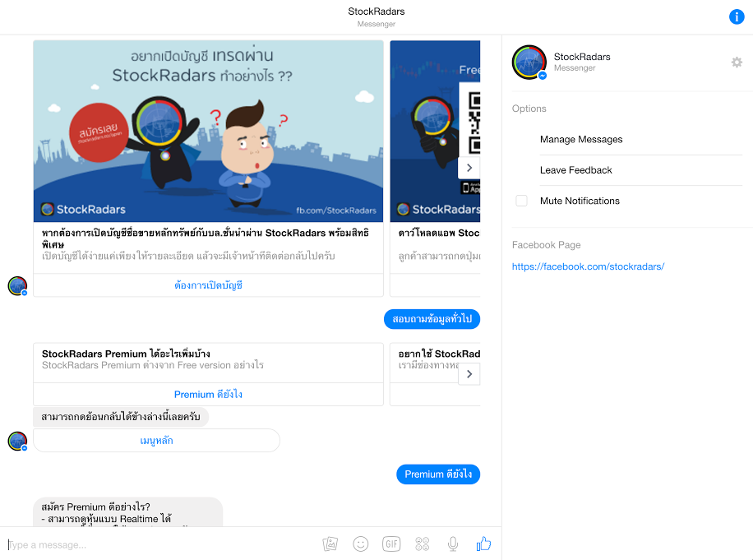The width and height of the screenshot is (753, 560).
Task: Click the photo attachment icon
Action: pyautogui.click(x=330, y=544)
